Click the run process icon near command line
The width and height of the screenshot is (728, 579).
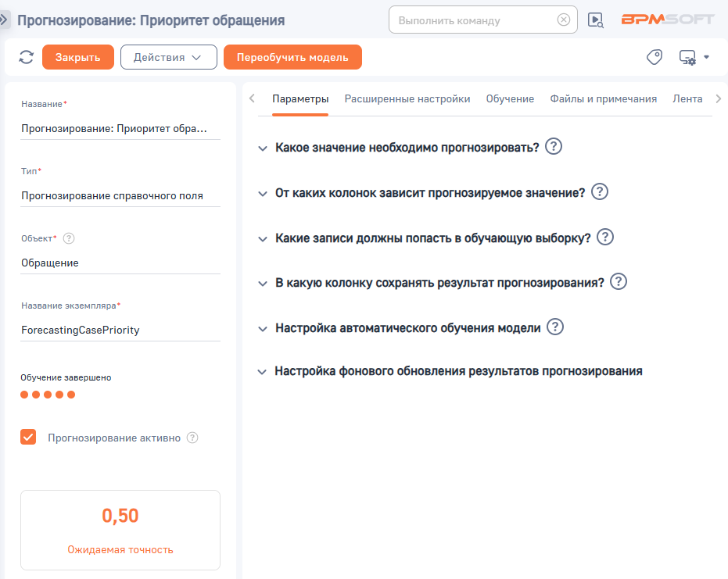[x=594, y=19]
